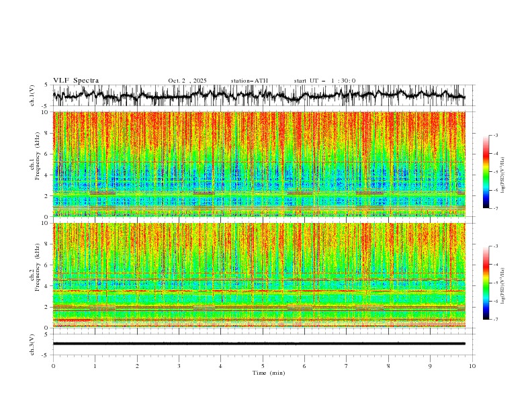Click the time axis tick label '0'
Viewport: 532px width, 411px height.
point(53,366)
